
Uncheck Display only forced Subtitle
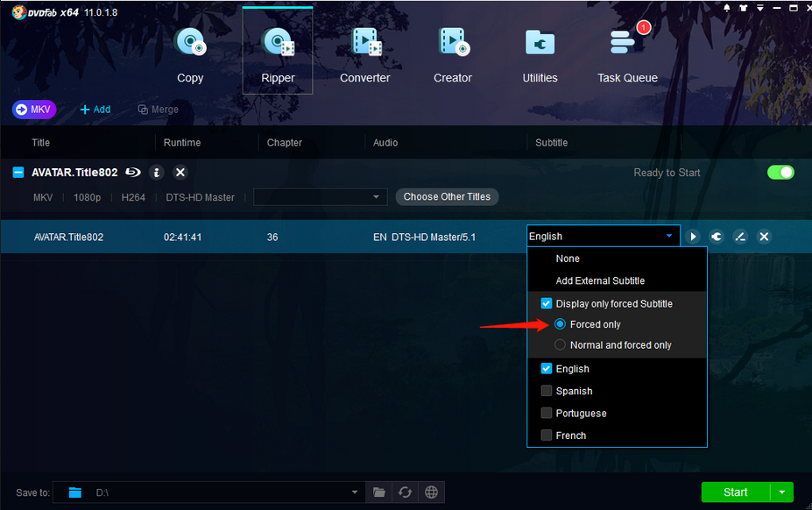point(547,304)
